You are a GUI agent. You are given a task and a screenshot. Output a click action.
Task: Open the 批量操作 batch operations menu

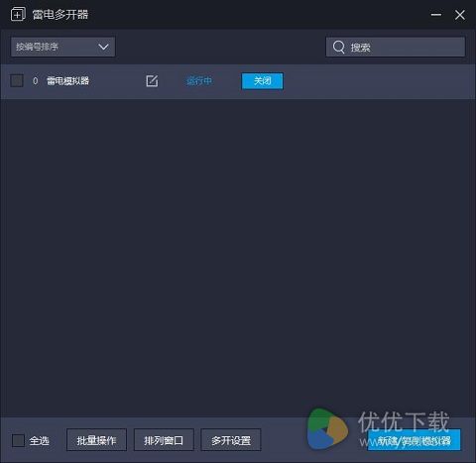[x=96, y=440]
